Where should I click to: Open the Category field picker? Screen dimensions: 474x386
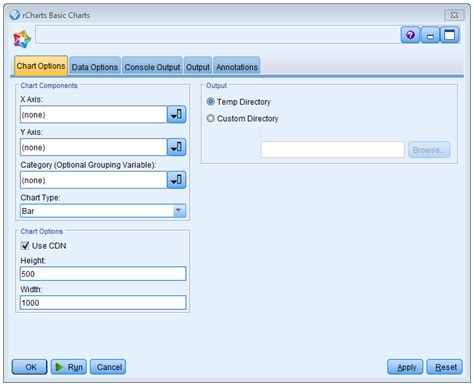click(176, 180)
